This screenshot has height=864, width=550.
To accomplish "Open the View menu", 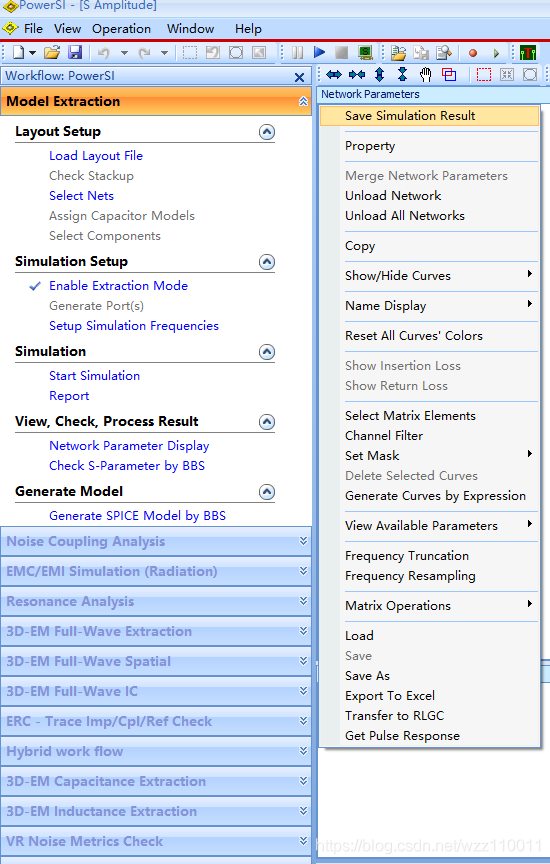I will coord(67,29).
